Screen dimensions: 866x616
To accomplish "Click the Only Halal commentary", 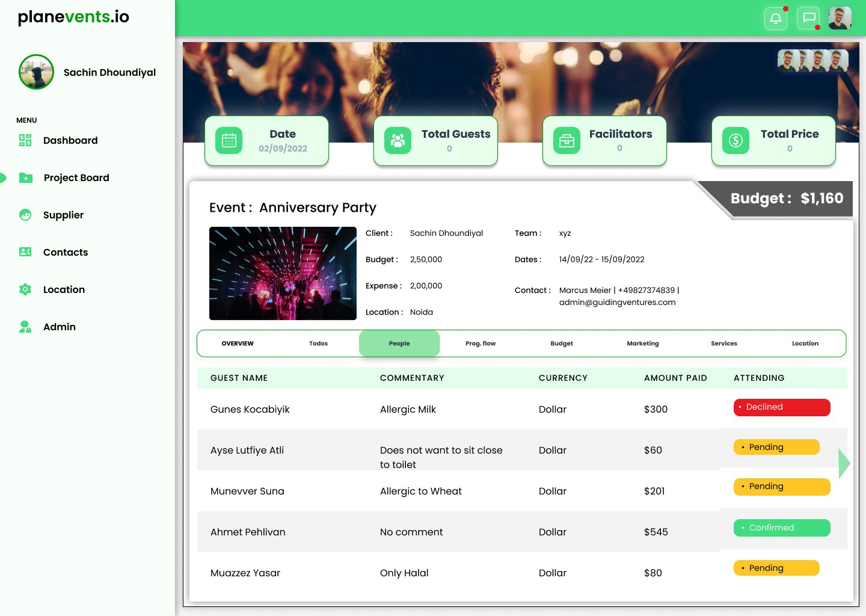I will pyautogui.click(x=404, y=573).
